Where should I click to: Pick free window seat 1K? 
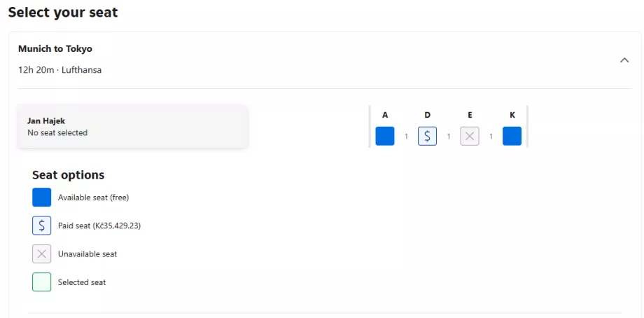pyautogui.click(x=512, y=136)
